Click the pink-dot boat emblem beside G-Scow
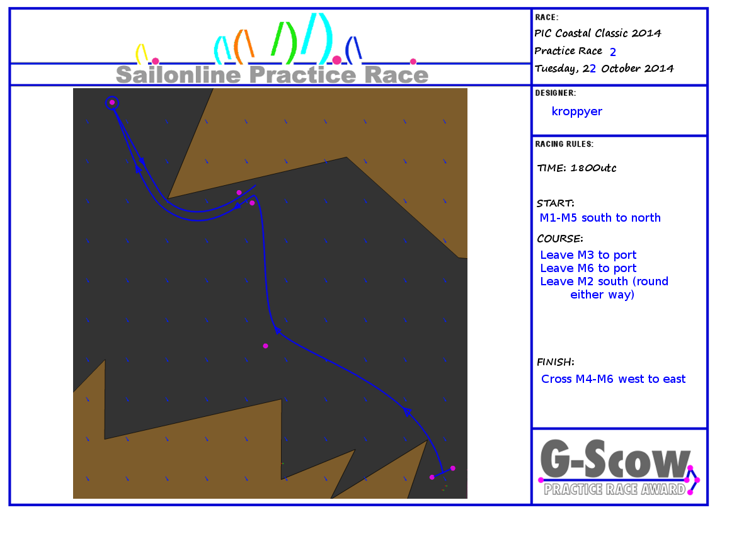This screenshot has width=756, height=534. tap(692, 480)
